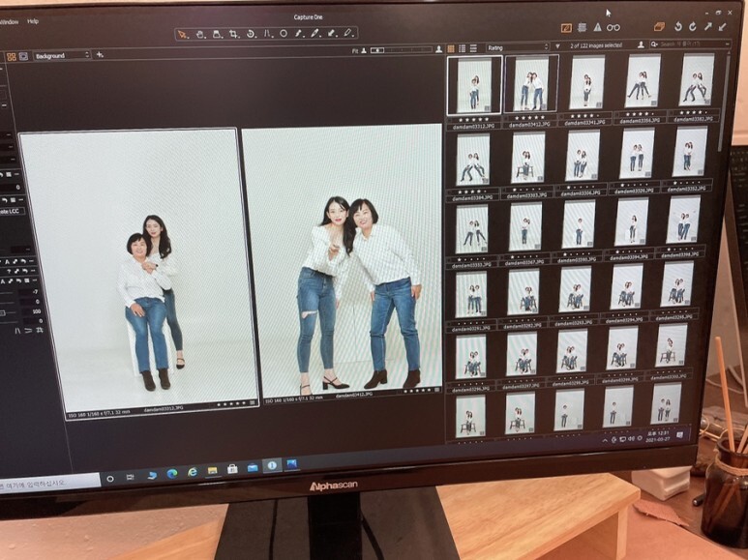Show hidden system tray icons chevron

click(605, 440)
